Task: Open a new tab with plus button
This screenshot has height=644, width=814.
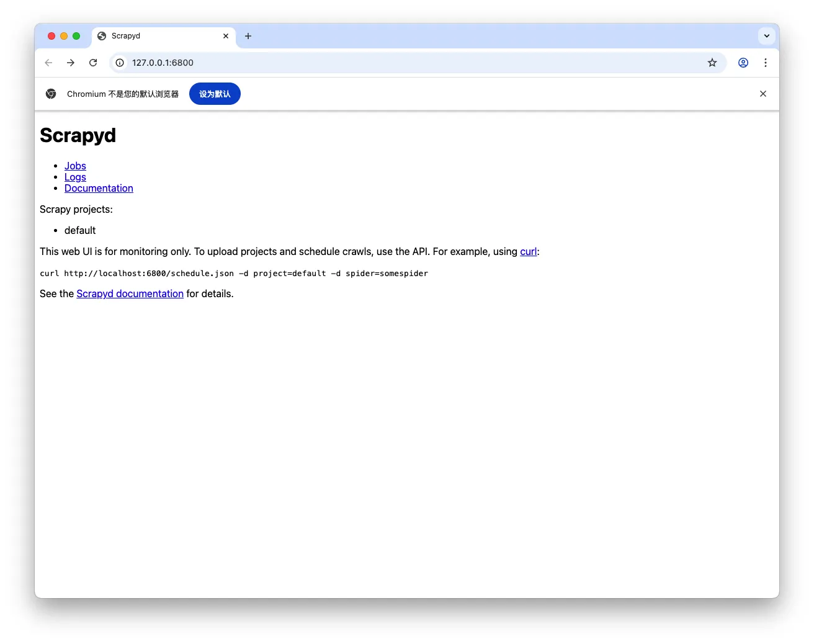Action: (248, 36)
